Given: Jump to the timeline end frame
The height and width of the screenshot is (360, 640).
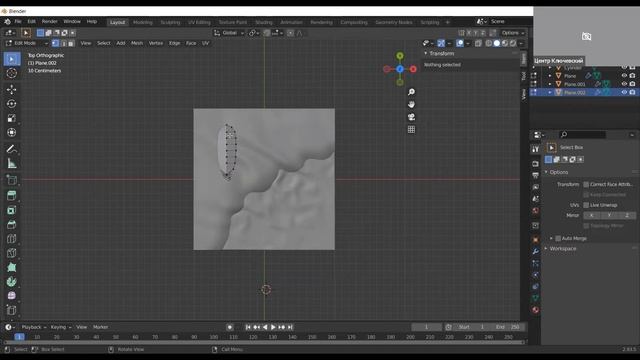Looking at the screenshot, I should [x=290, y=327].
